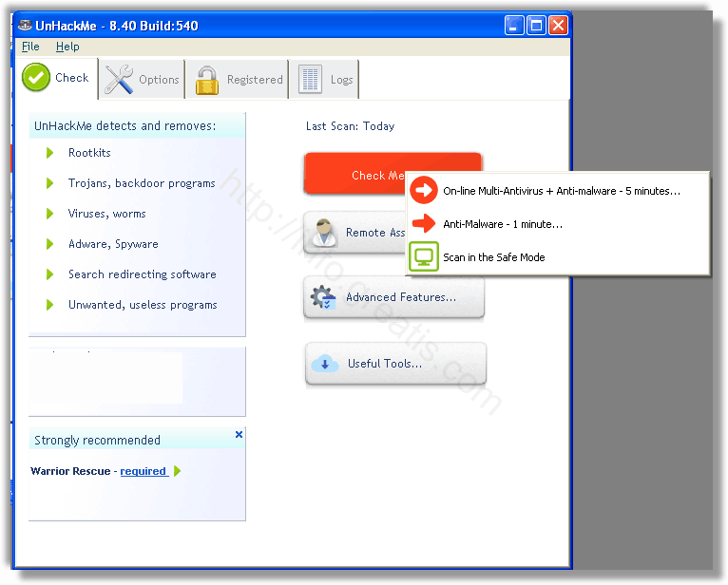Follow the Warrior Rescue required link

[x=144, y=471]
